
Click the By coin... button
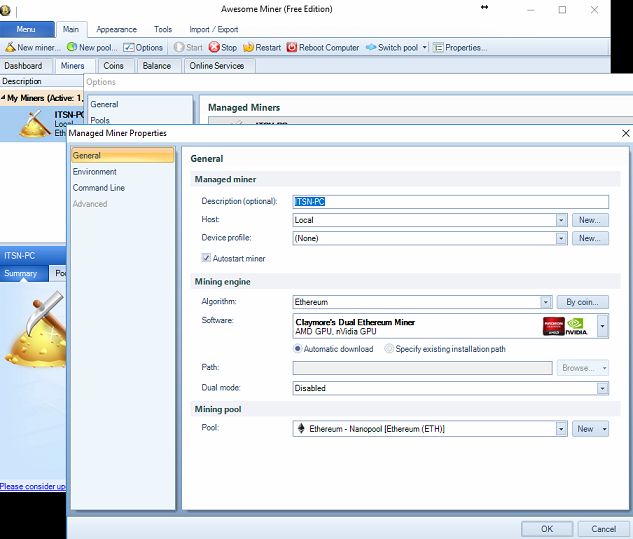coord(582,302)
